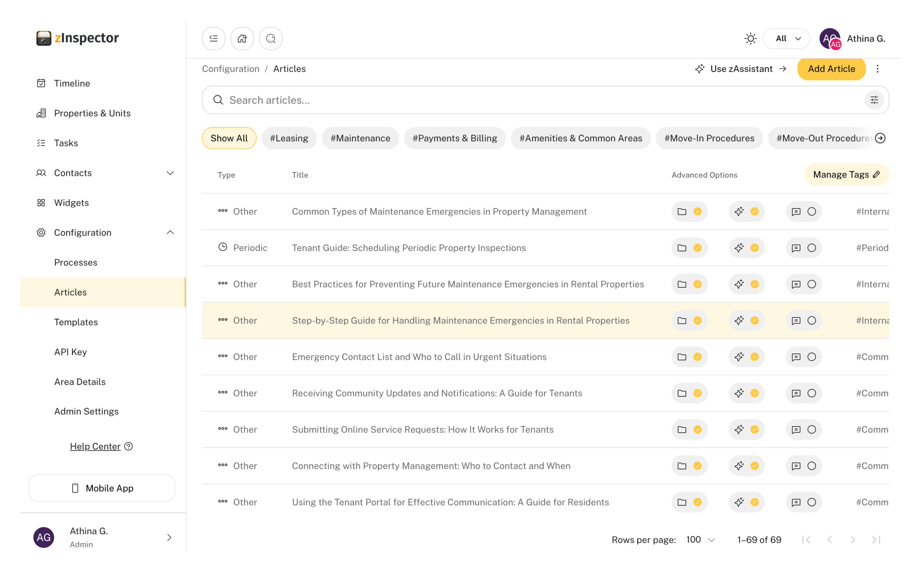Click the Mobile App button
The image size is (924, 576).
click(102, 489)
